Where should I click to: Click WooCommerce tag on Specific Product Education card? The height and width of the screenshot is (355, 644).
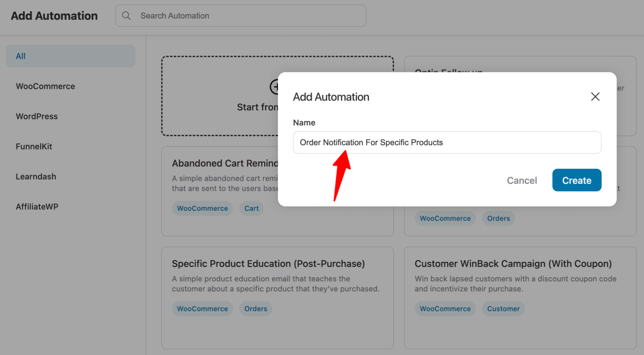(x=202, y=309)
